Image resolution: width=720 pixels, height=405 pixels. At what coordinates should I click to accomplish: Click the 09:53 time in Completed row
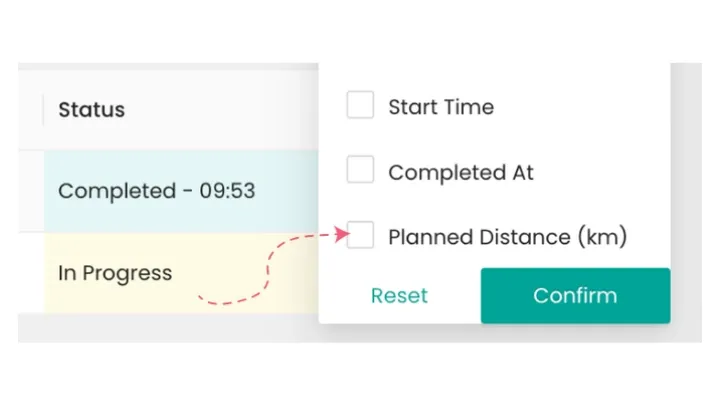(x=227, y=191)
